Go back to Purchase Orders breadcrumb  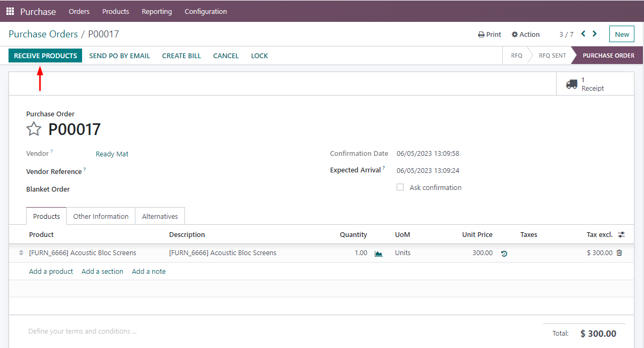point(43,34)
